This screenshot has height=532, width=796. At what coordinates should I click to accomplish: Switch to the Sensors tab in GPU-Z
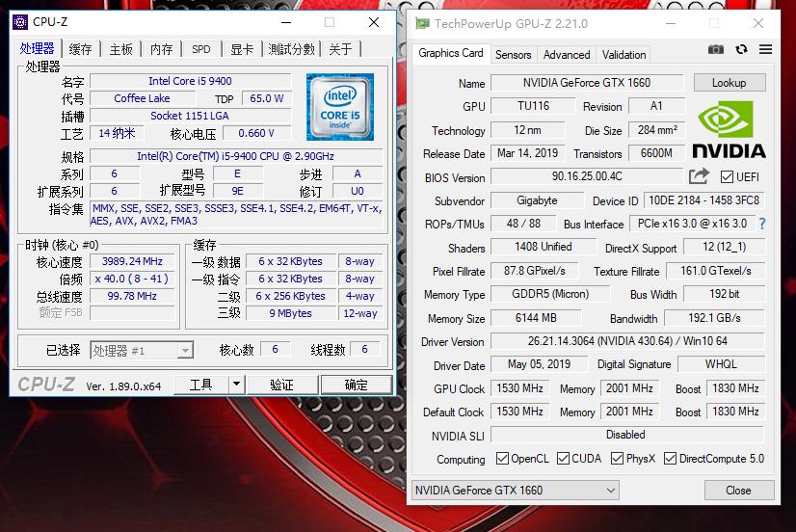[514, 54]
